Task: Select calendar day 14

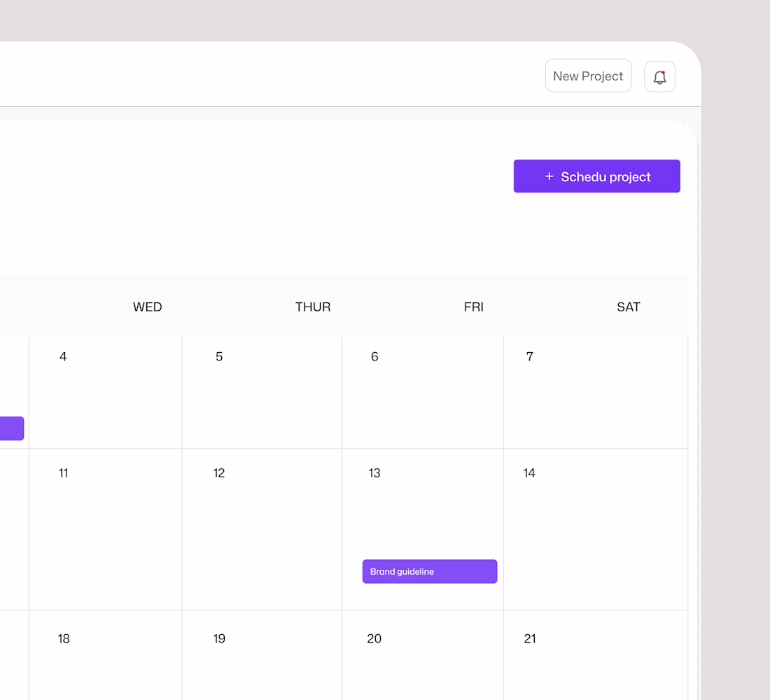Action: tap(529, 473)
